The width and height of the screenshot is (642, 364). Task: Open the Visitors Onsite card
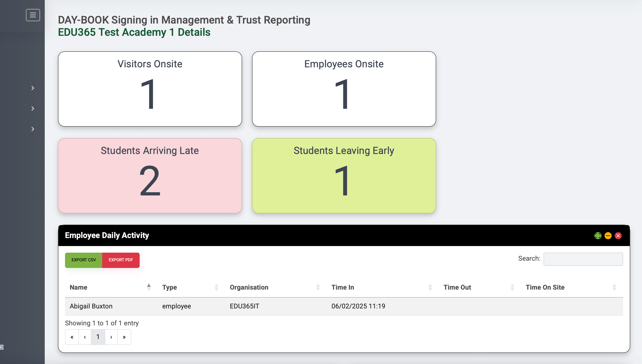[150, 89]
